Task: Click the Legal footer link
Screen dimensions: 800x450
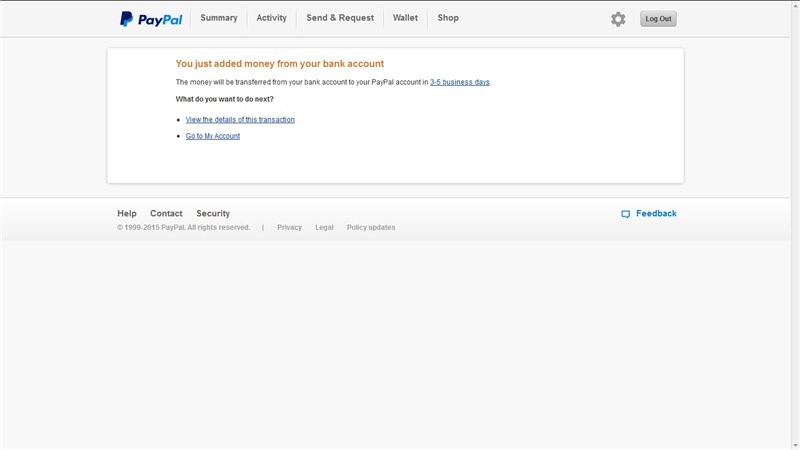Action: click(x=324, y=227)
